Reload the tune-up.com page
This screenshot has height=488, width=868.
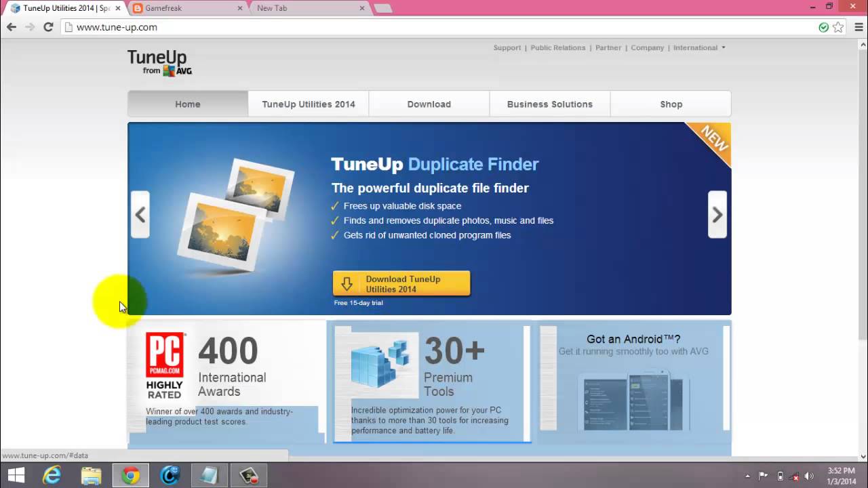click(x=48, y=27)
